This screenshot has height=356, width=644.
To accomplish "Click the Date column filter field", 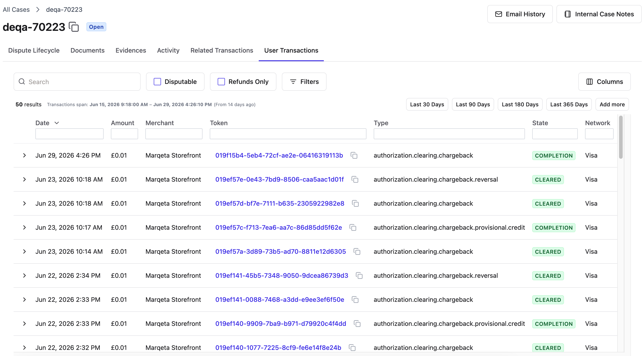I will [69, 134].
